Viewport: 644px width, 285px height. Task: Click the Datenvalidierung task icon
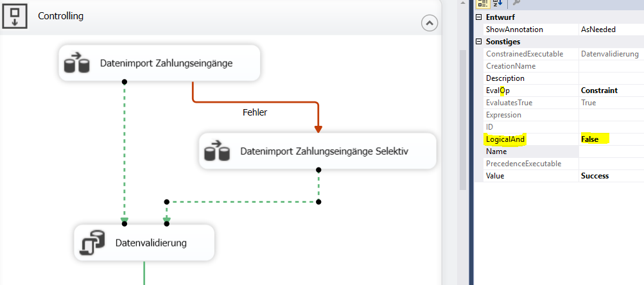tap(92, 243)
